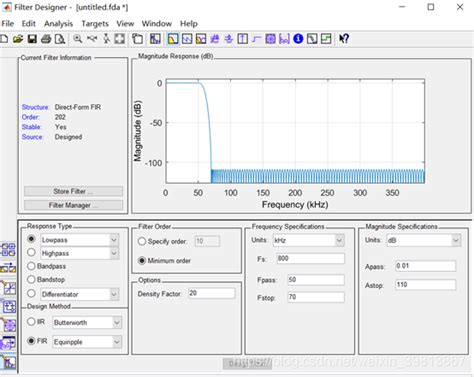The height and width of the screenshot is (377, 474).
Task: Choose the IR design method radio
Action: pyautogui.click(x=31, y=321)
